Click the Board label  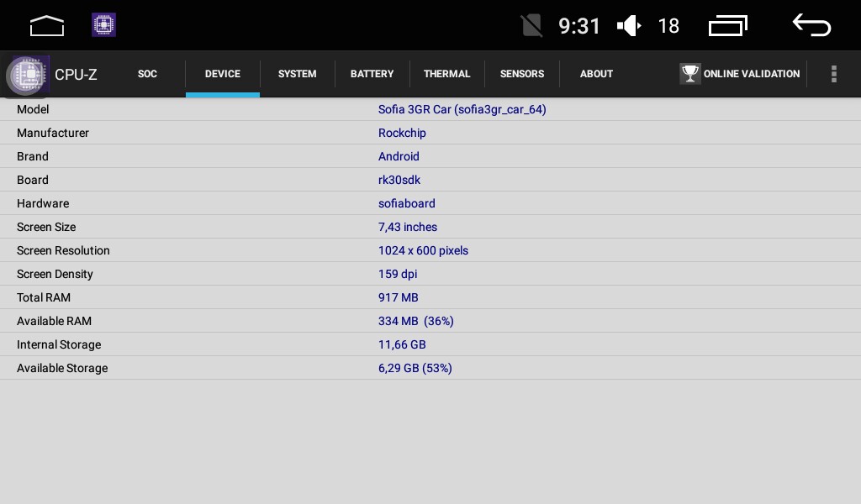(x=33, y=180)
